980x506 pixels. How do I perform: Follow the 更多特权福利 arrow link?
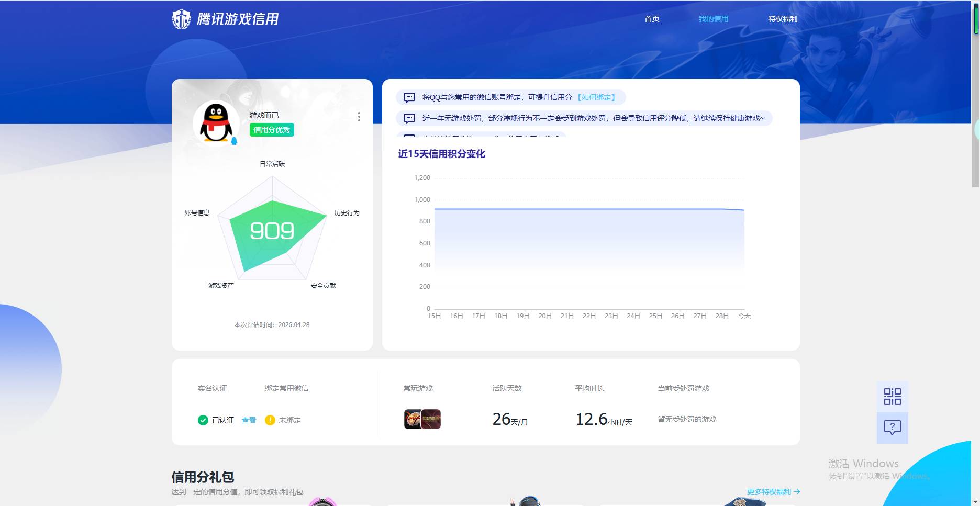pos(773,491)
